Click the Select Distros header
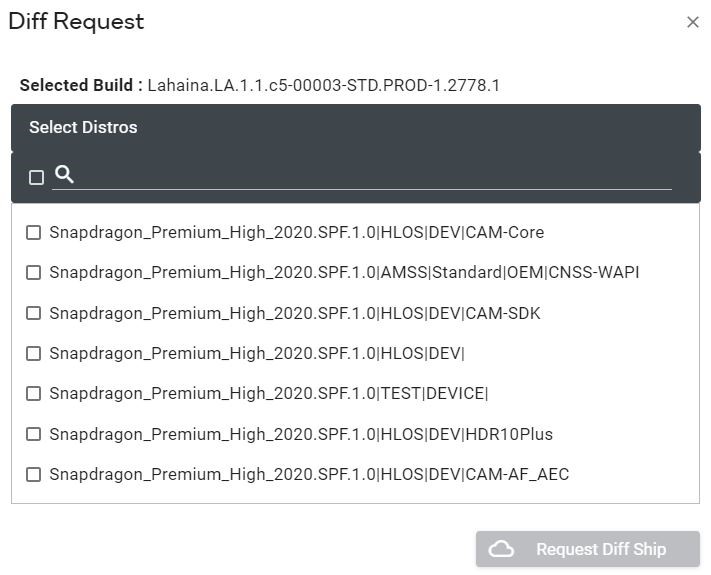Viewport: 711px width, 575px height. 83,127
